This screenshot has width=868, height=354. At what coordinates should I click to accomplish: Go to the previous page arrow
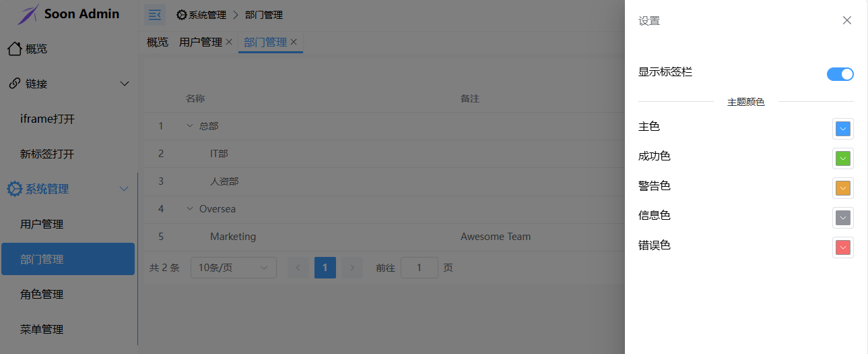tap(298, 268)
